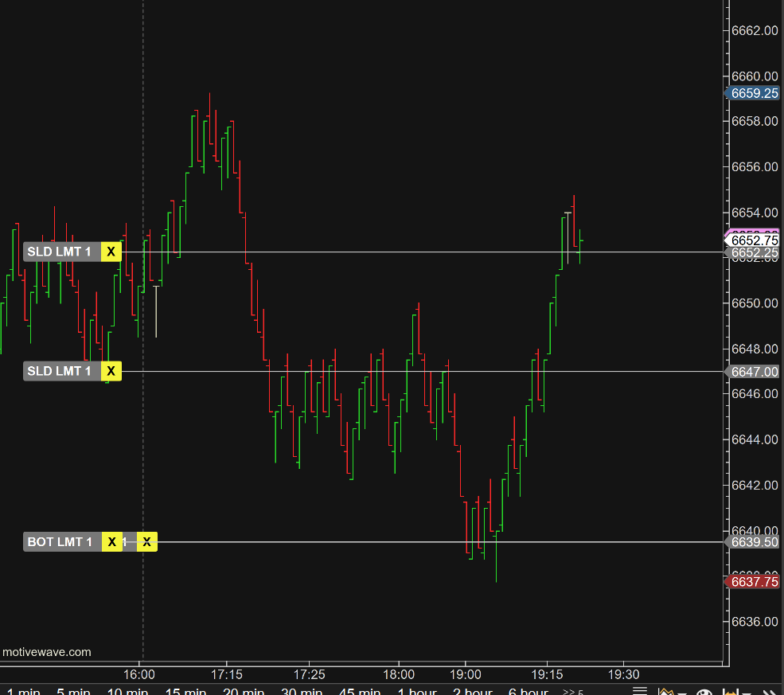
Task: Click the 19:00 time axis label
Action: [x=465, y=674]
